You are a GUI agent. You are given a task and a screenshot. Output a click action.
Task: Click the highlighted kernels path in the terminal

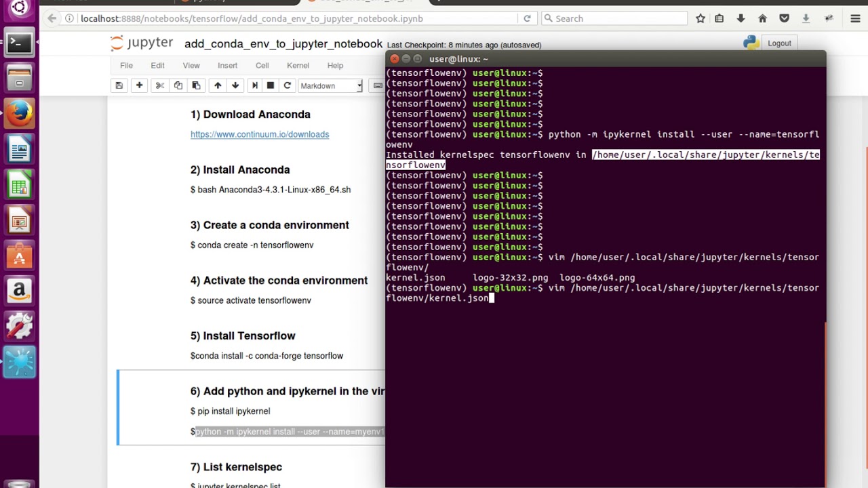pyautogui.click(x=706, y=155)
